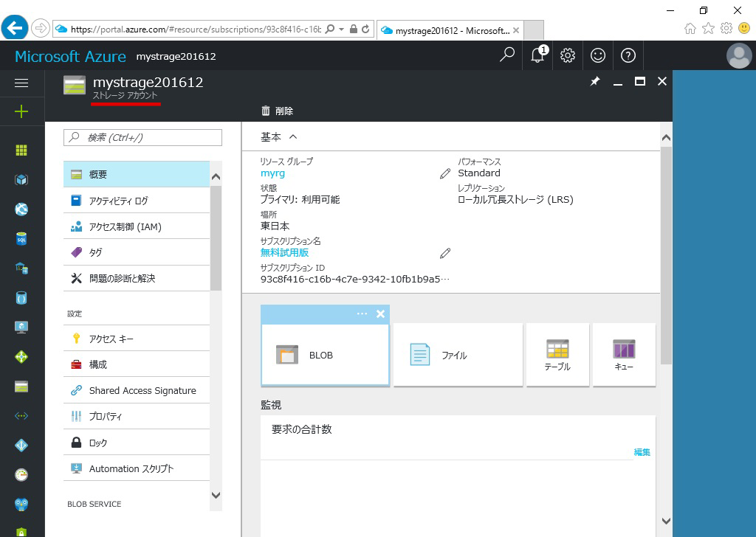Open the hamburger menu in Azure sidebar

click(x=21, y=83)
